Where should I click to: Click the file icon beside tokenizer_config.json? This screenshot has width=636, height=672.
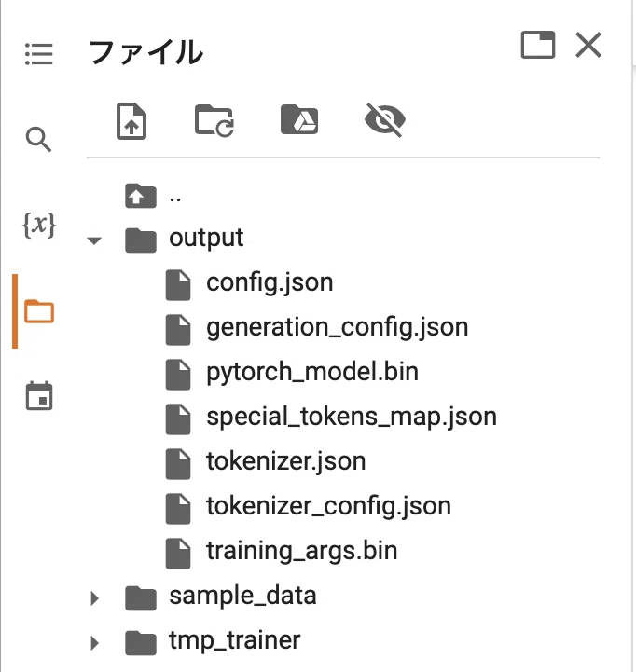click(x=178, y=509)
